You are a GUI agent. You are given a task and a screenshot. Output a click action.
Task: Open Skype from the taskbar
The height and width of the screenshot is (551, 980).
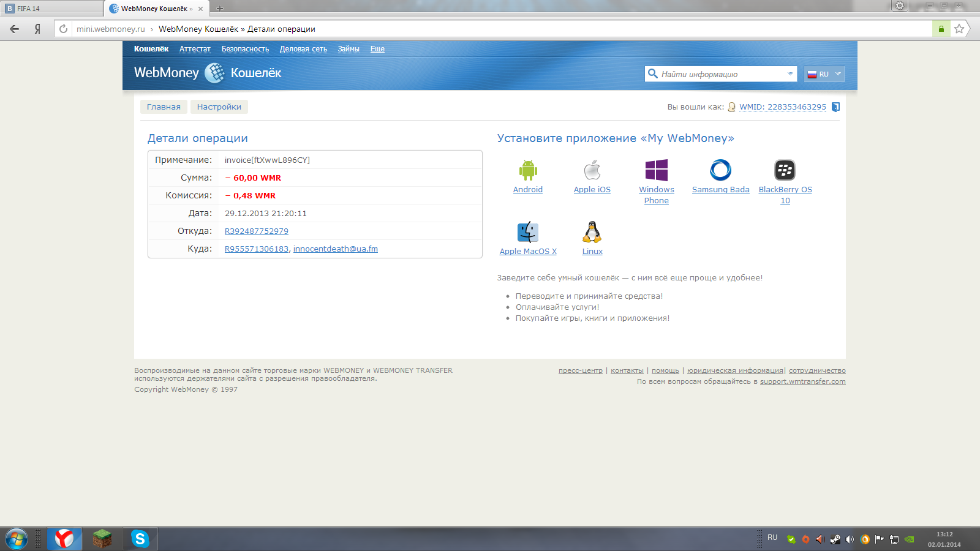(x=140, y=539)
